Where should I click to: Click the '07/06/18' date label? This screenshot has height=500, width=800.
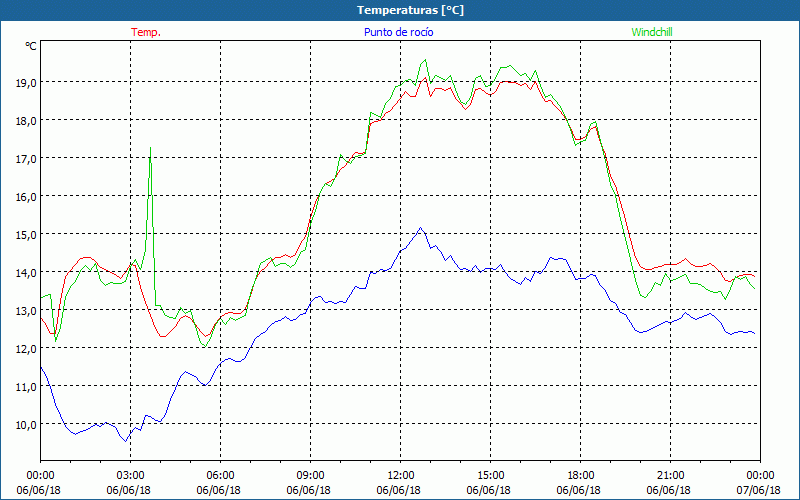pos(759,490)
